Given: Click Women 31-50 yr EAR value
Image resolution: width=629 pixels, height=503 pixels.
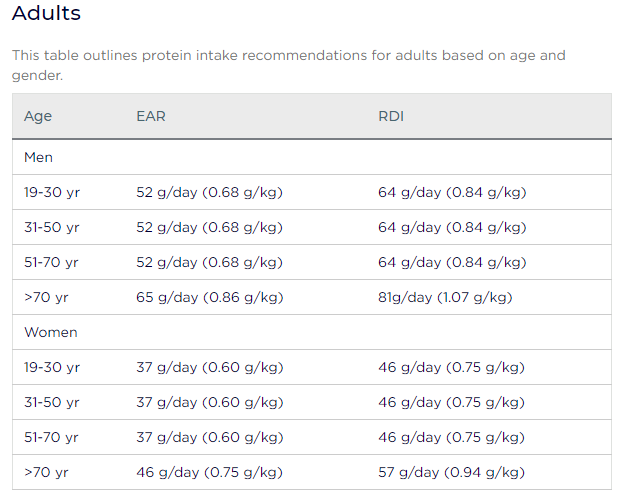Looking at the screenshot, I should point(210,402).
